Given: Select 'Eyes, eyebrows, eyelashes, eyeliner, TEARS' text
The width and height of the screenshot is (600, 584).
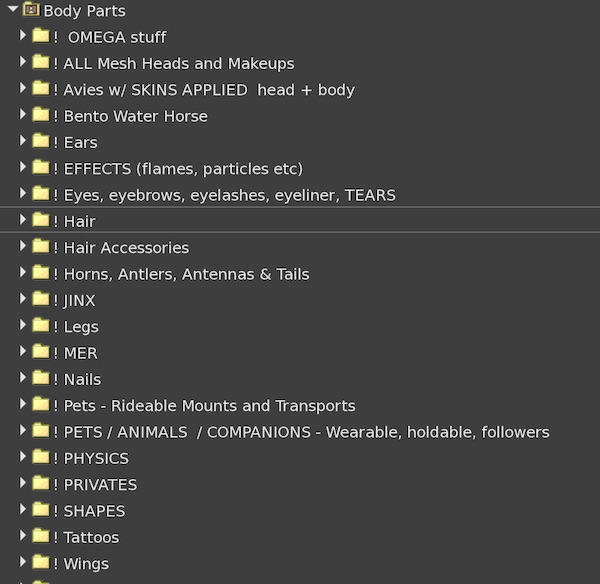Looking at the screenshot, I should pyautogui.click(x=230, y=196).
